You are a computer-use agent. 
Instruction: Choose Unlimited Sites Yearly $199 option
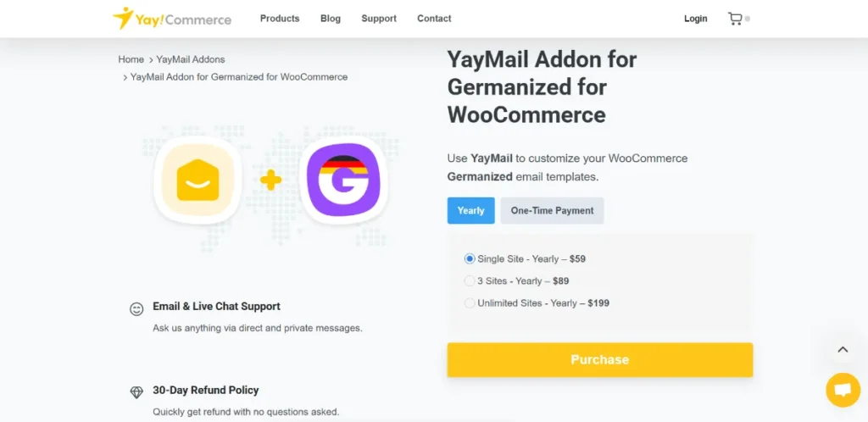pyautogui.click(x=470, y=303)
